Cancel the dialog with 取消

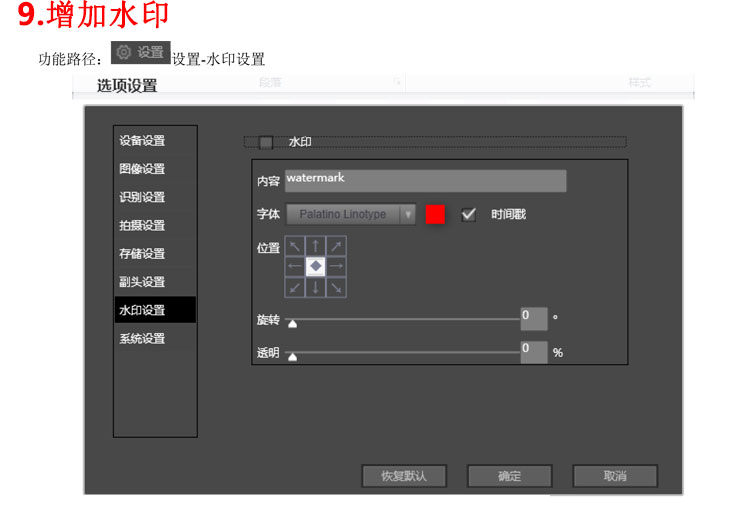[x=615, y=476]
